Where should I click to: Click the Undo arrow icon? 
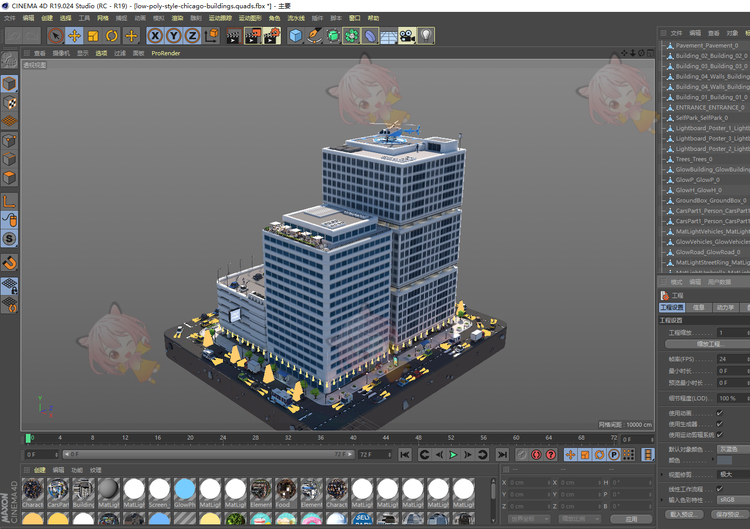(14, 36)
